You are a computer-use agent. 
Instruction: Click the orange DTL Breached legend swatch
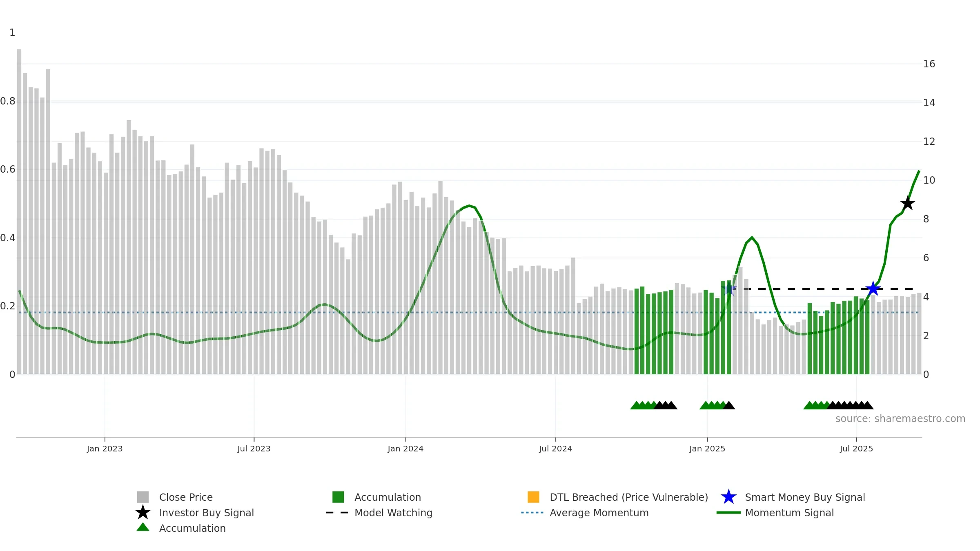(533, 497)
